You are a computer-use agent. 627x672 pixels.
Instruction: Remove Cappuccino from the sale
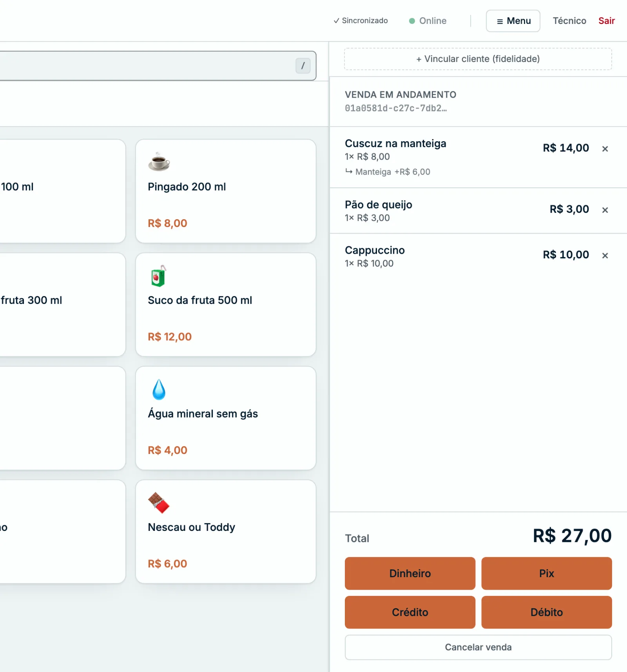click(605, 255)
